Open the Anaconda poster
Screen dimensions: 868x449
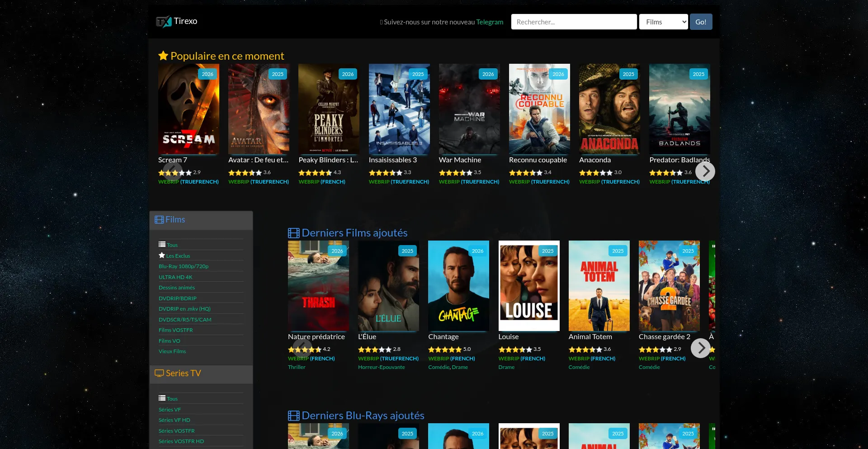tap(609, 109)
